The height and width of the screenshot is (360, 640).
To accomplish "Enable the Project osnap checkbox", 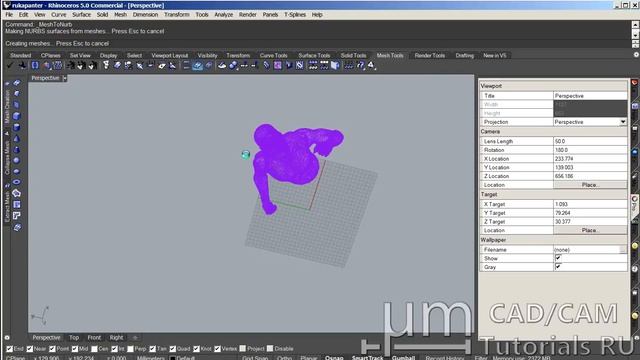I will tap(243, 349).
